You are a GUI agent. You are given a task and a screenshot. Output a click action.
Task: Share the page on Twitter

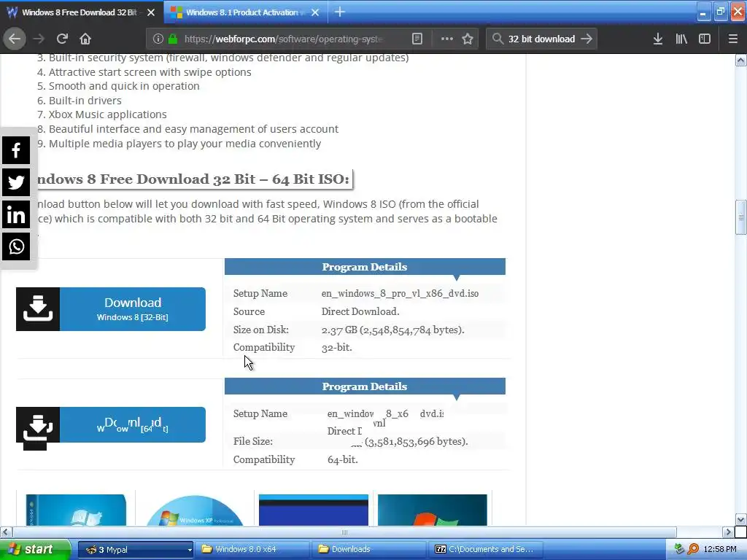coord(16,182)
